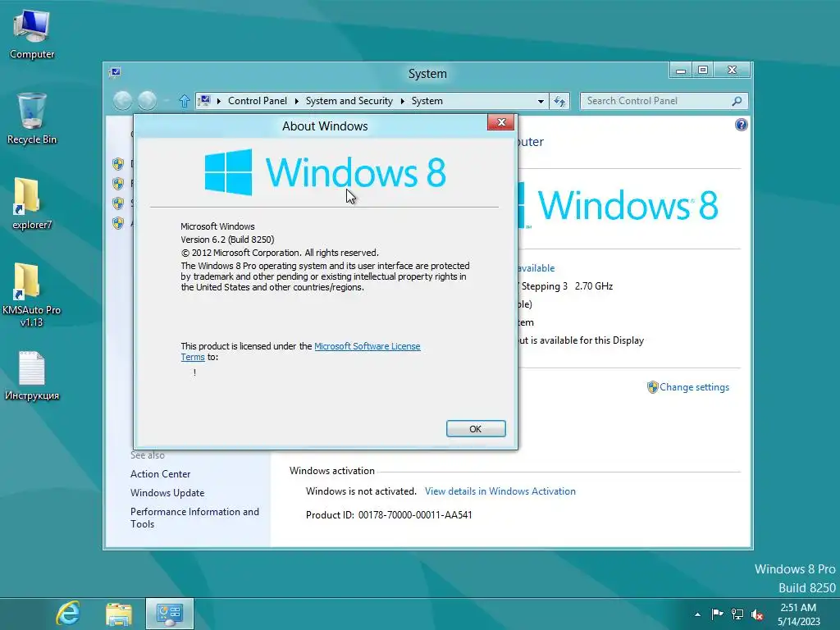
Task: Click 'Windows is not activated.' text
Action: 361,491
